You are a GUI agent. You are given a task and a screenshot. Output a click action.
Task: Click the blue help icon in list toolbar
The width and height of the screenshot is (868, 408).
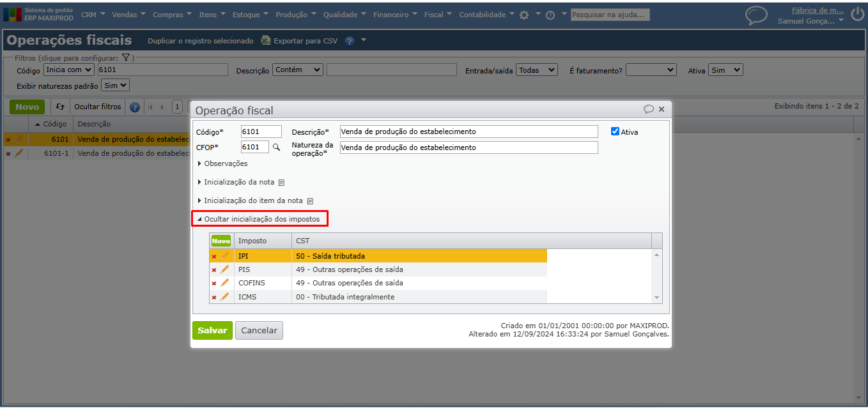click(134, 107)
